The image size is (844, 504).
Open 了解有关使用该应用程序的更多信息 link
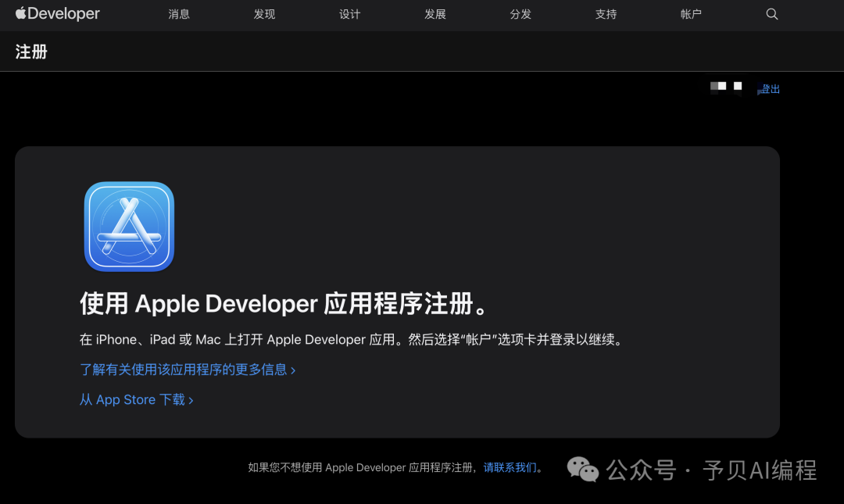click(x=188, y=370)
